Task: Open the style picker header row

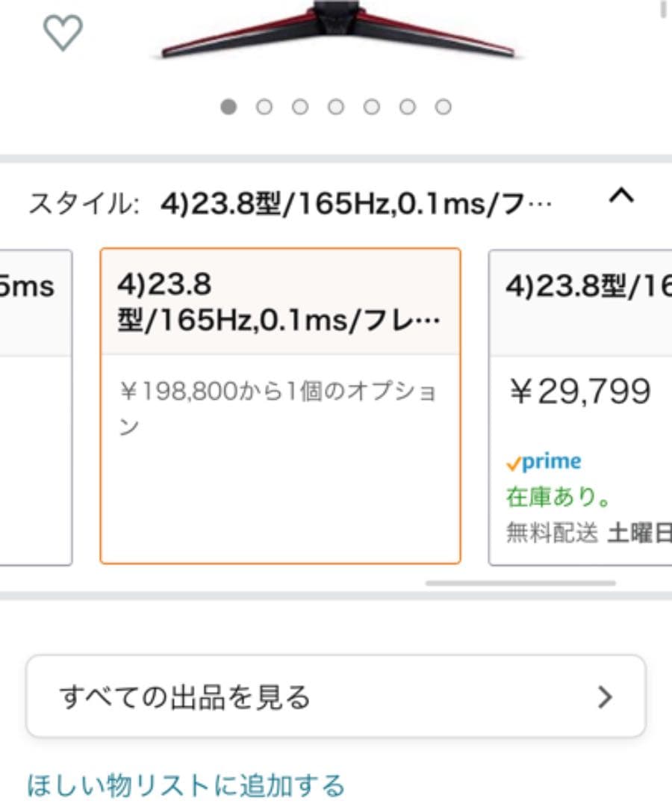Action: coord(329,198)
